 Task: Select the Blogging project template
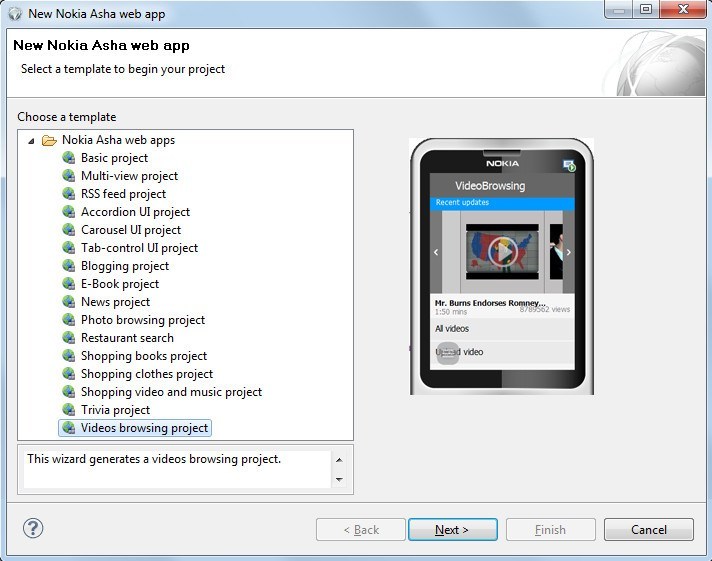125,266
